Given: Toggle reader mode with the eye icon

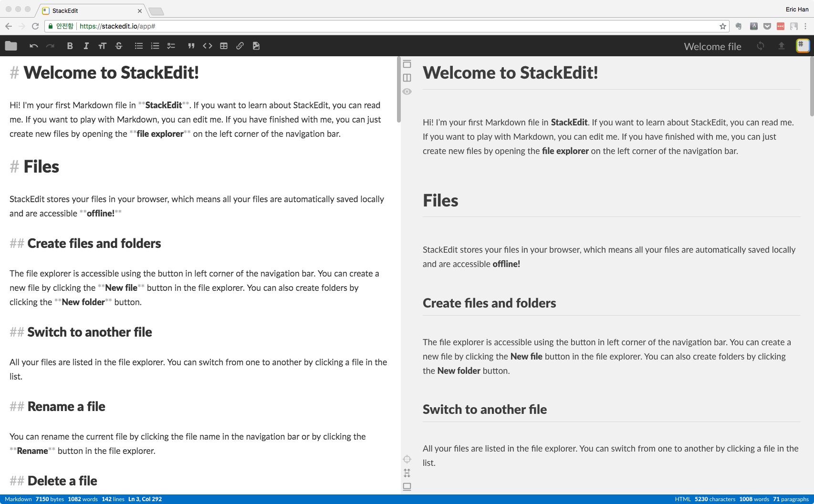Looking at the screenshot, I should click(x=407, y=92).
